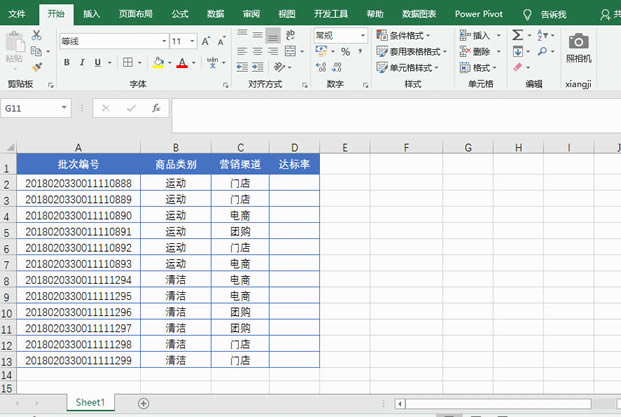The image size is (621, 417).
Task: Click the insert function fx icon
Action: 156,108
